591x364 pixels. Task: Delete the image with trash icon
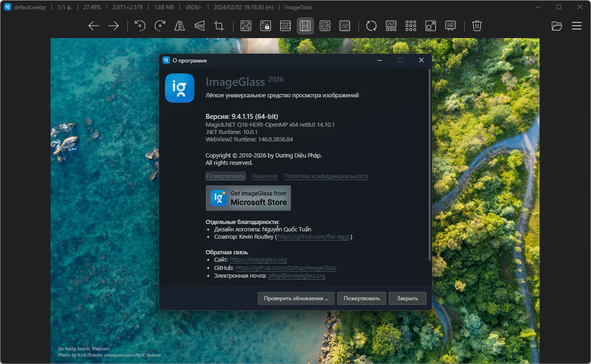pos(477,26)
